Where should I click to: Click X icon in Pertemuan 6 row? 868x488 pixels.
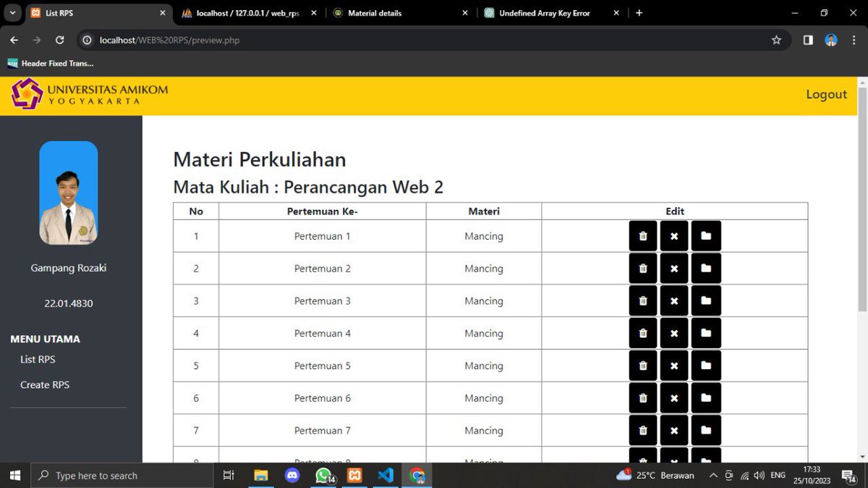point(674,398)
